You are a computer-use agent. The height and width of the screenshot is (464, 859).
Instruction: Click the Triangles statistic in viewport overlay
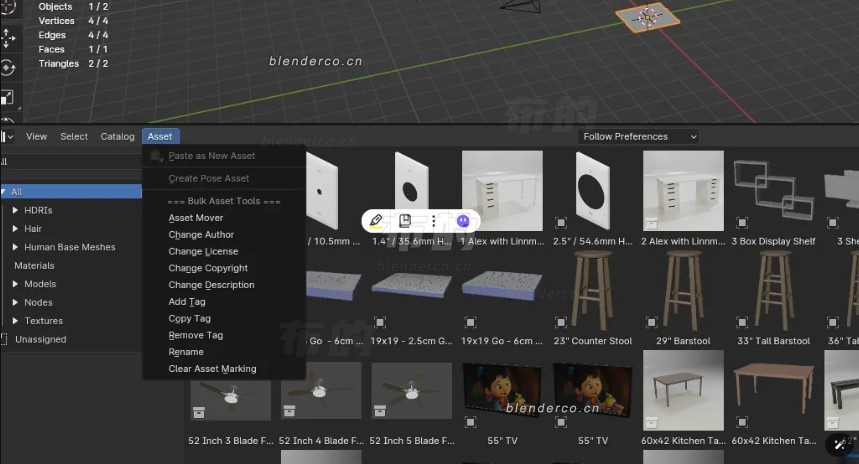(73, 64)
